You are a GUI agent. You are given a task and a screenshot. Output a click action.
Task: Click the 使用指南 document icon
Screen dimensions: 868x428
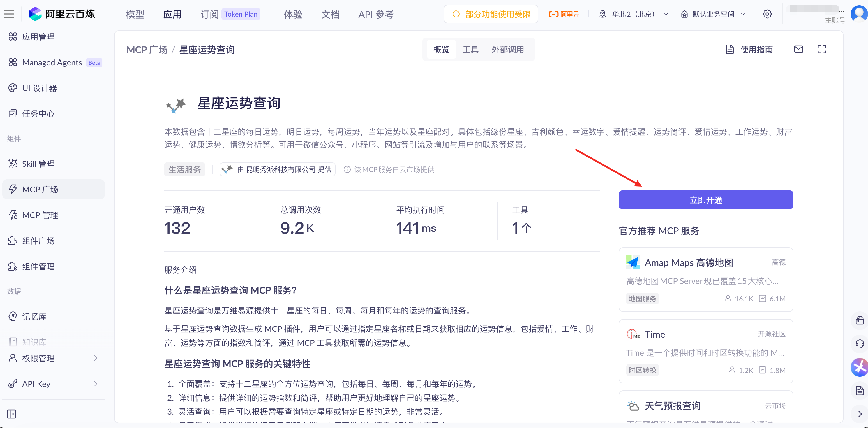tap(730, 50)
